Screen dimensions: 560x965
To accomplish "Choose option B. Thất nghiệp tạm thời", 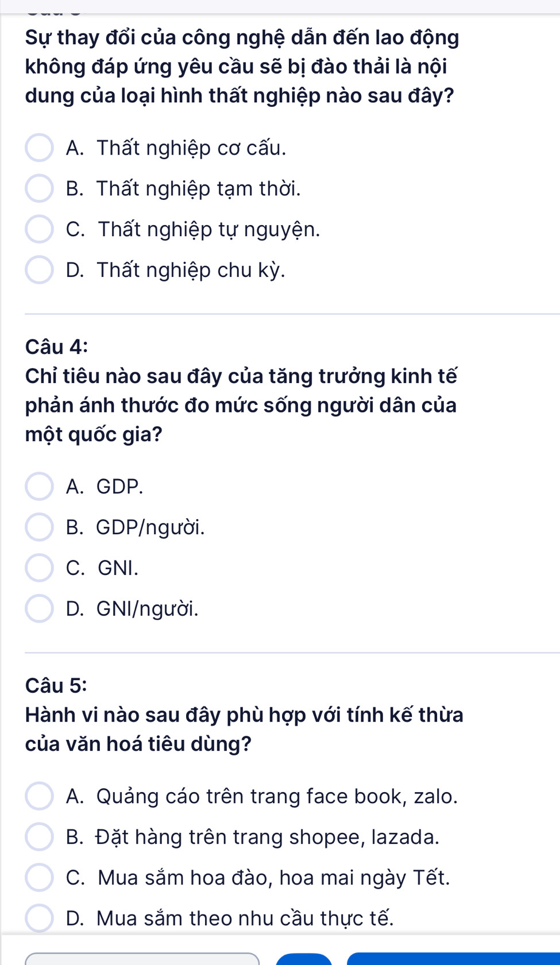I will click(x=40, y=189).
